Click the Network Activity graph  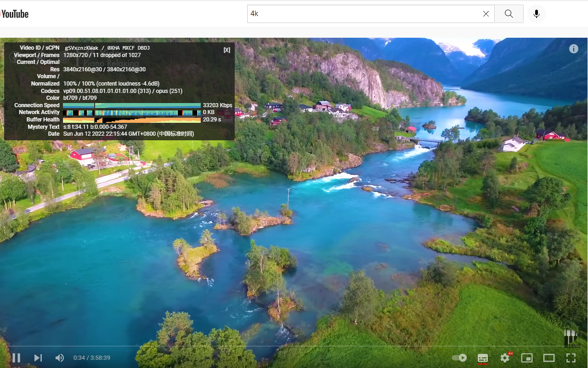pos(132,112)
